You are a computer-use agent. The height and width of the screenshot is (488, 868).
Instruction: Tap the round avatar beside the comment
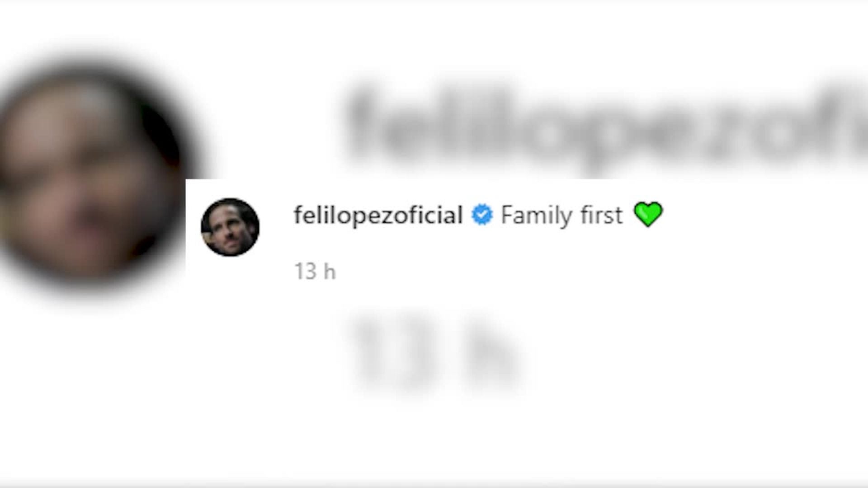click(x=230, y=227)
